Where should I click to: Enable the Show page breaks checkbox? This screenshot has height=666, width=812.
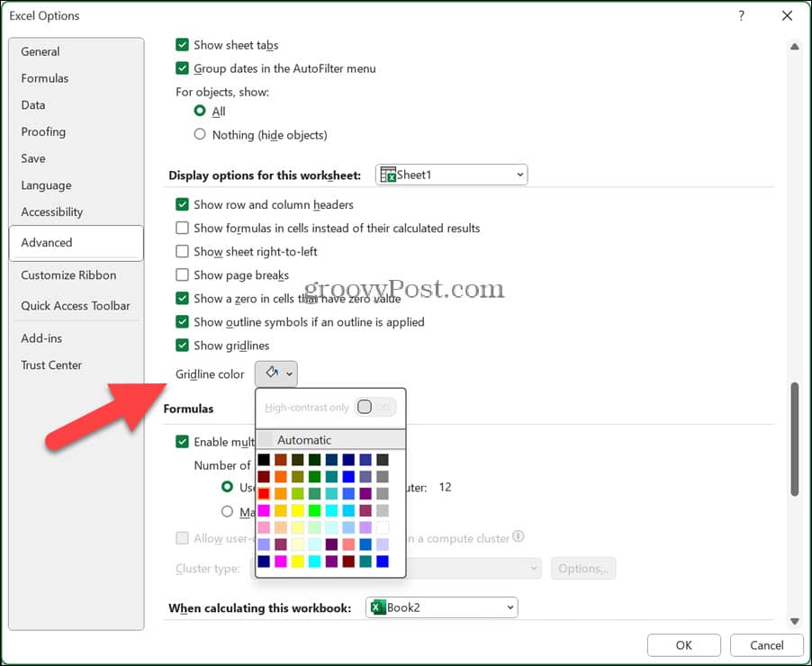[x=182, y=275]
